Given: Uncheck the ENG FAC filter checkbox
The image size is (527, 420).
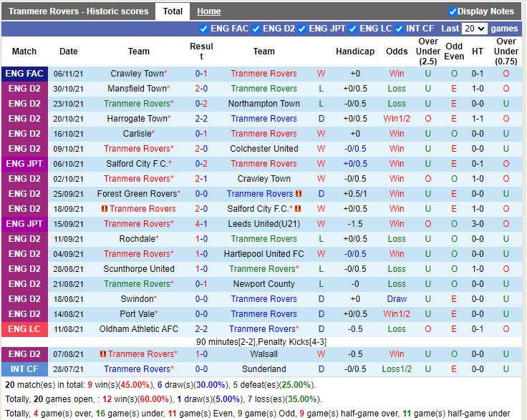Looking at the screenshot, I should pyautogui.click(x=204, y=29).
